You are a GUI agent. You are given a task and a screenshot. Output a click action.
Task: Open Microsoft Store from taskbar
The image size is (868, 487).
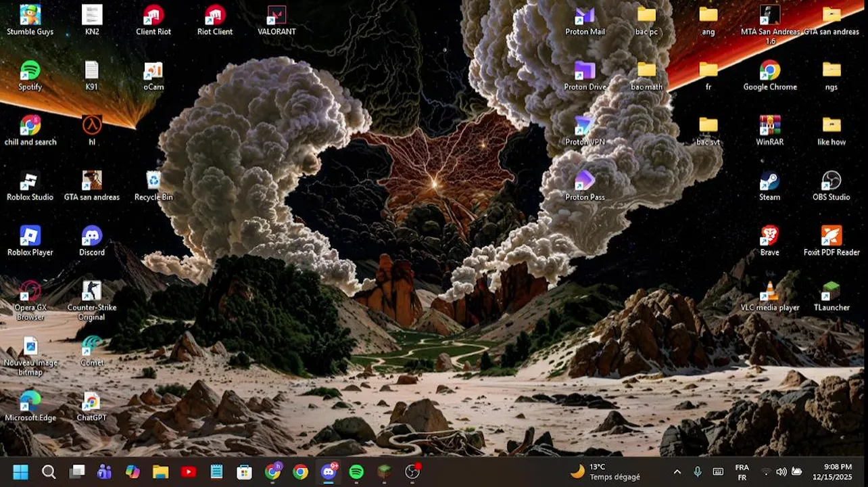tap(245, 471)
